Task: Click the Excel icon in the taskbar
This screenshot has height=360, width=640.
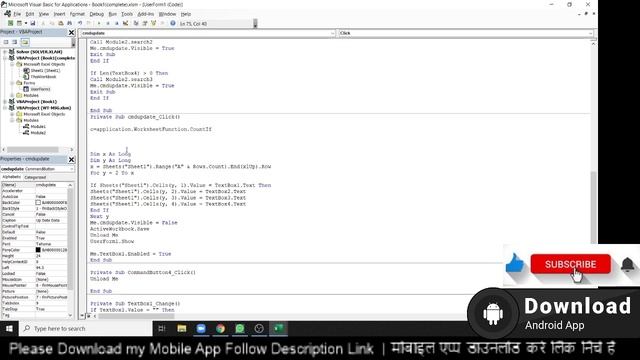Action: point(279,329)
